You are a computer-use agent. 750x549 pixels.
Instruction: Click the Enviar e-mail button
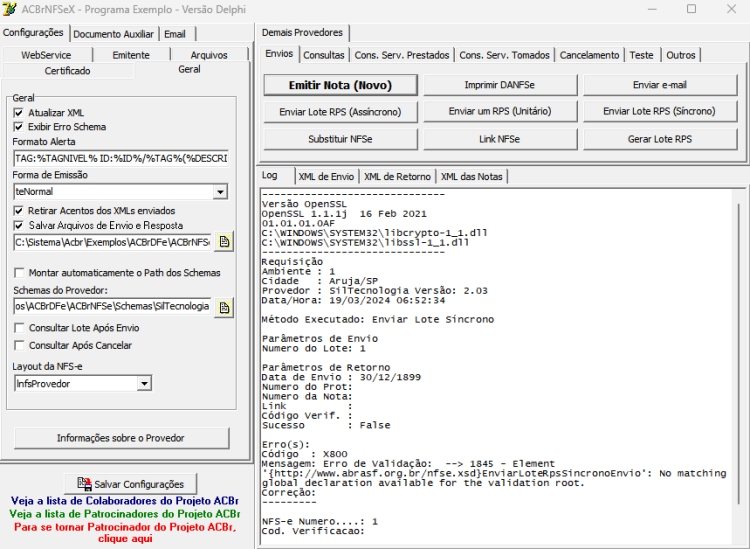(x=660, y=85)
